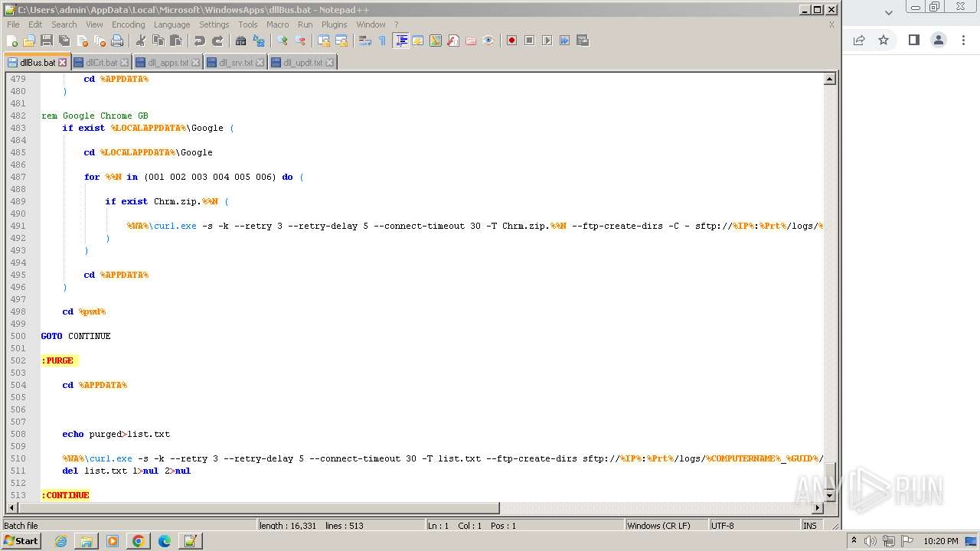Open the Windows Start menu
Image resolution: width=980 pixels, height=551 pixels.
(x=21, y=541)
